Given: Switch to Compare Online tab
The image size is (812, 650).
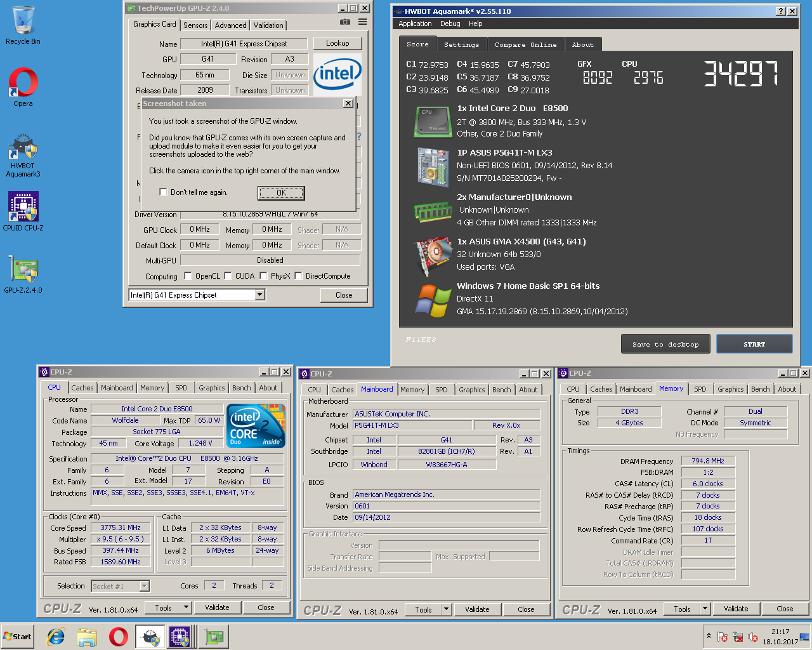Looking at the screenshot, I should [525, 44].
